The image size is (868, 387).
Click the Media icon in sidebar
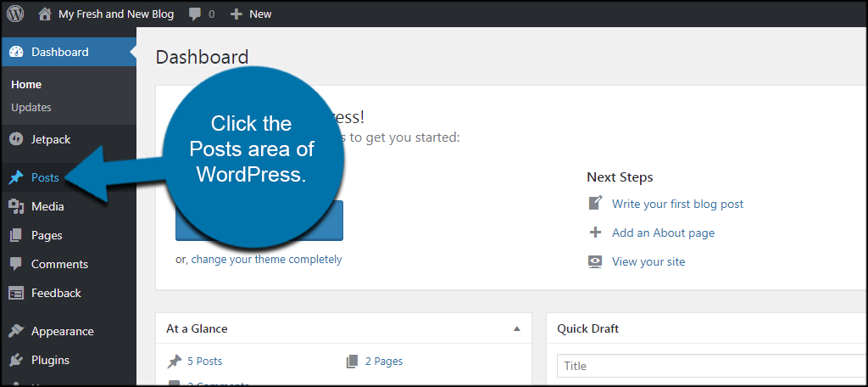[17, 207]
